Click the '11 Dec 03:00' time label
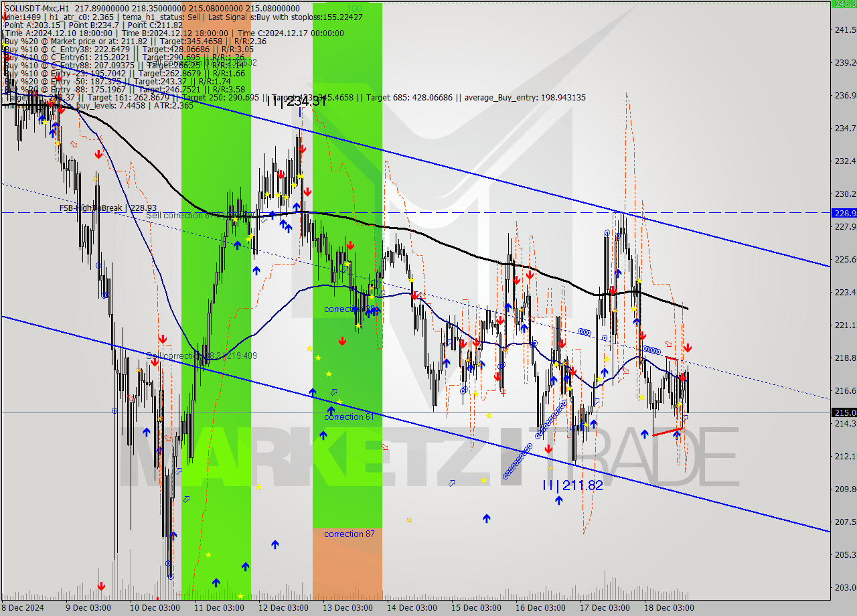The image size is (857, 616). click(x=218, y=607)
